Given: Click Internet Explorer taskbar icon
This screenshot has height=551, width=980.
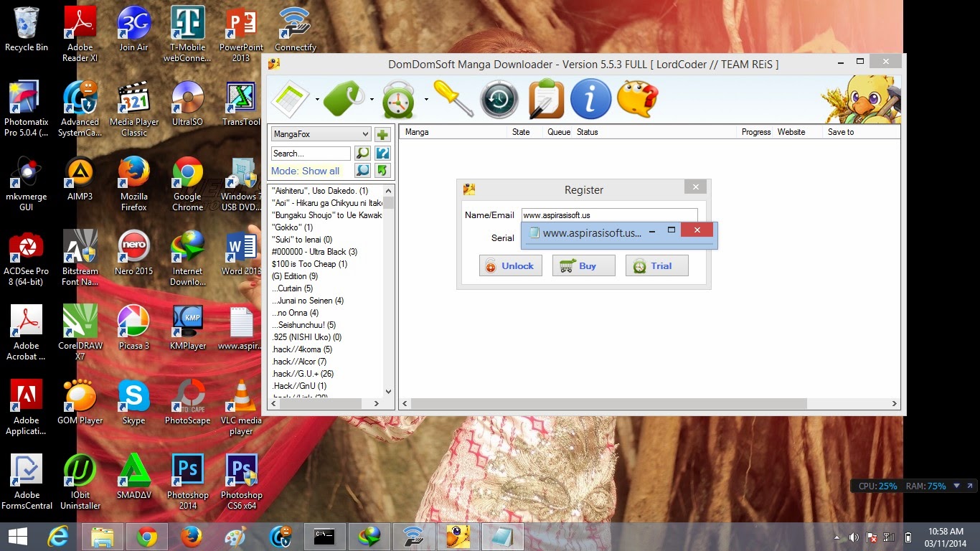Looking at the screenshot, I should tap(58, 537).
